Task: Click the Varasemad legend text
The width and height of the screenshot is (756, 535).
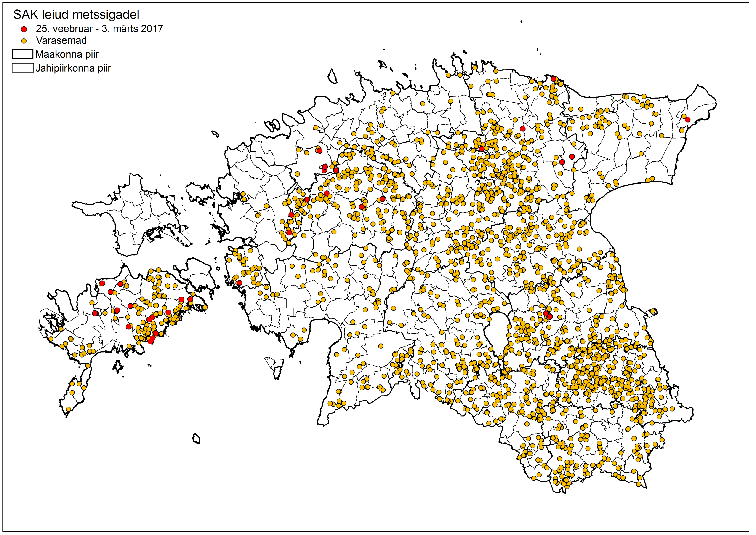Action: (x=61, y=40)
